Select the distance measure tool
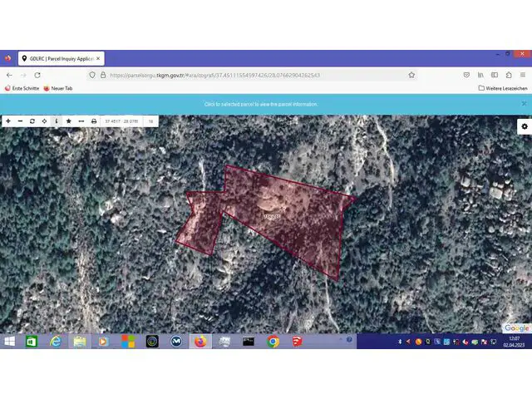 [x=81, y=121]
